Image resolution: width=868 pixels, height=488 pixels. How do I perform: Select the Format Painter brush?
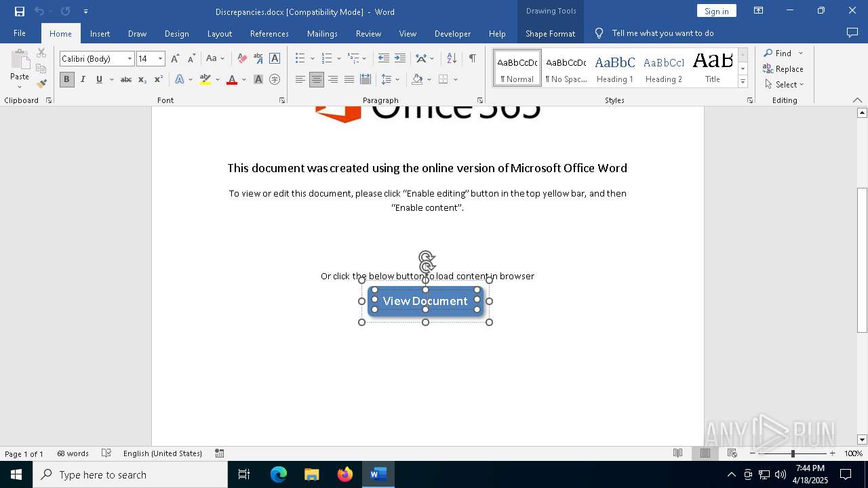[x=41, y=84]
